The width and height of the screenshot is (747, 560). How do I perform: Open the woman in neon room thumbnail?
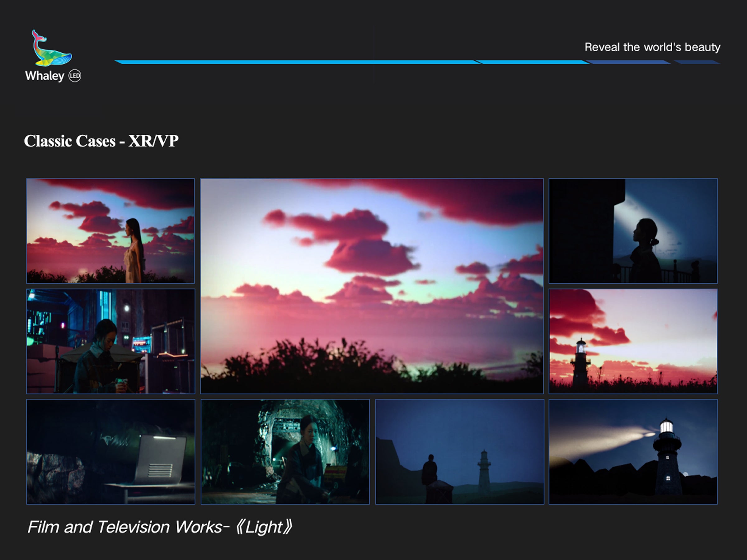[110, 341]
